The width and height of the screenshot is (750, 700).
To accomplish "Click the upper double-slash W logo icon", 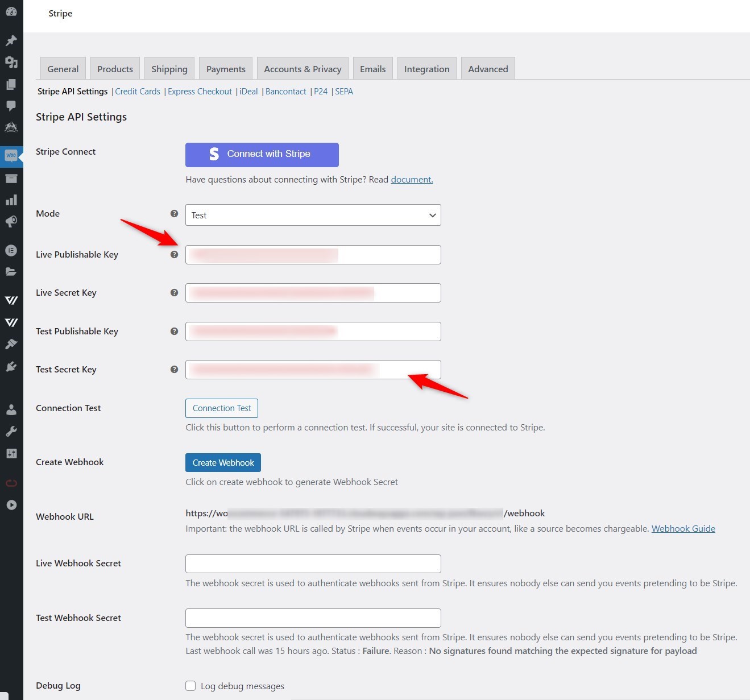I will tap(11, 300).
